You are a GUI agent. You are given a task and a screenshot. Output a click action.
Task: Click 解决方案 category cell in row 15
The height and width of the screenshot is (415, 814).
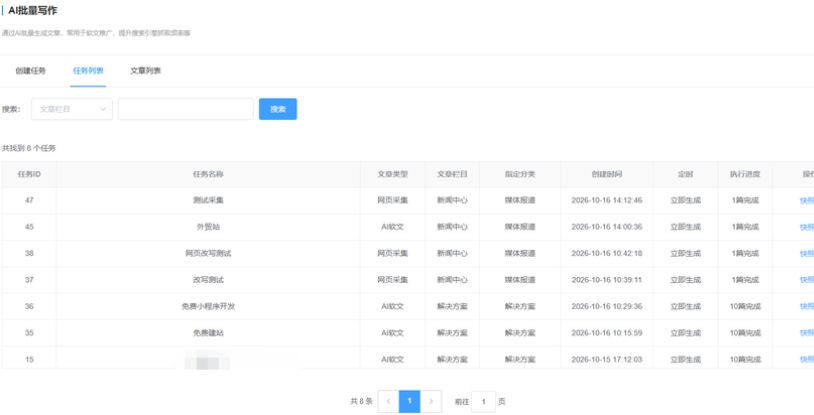(520, 359)
